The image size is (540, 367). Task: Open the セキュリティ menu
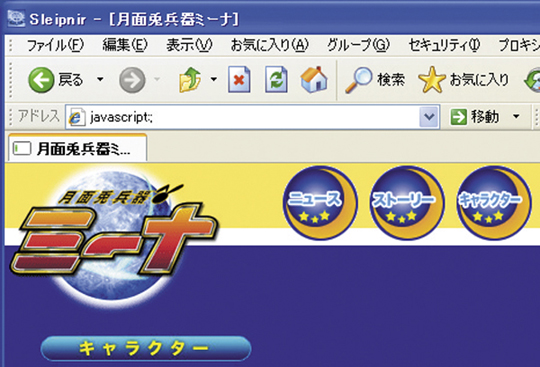[x=444, y=45]
